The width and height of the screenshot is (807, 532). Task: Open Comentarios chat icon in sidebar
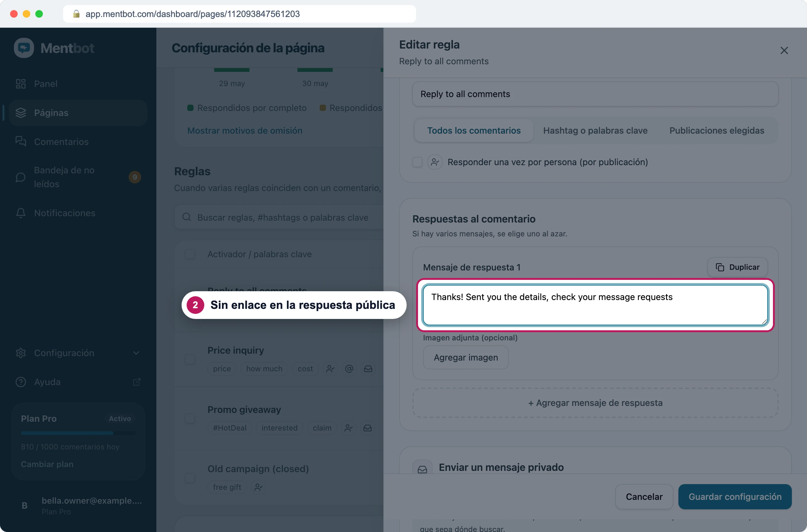[21, 142]
